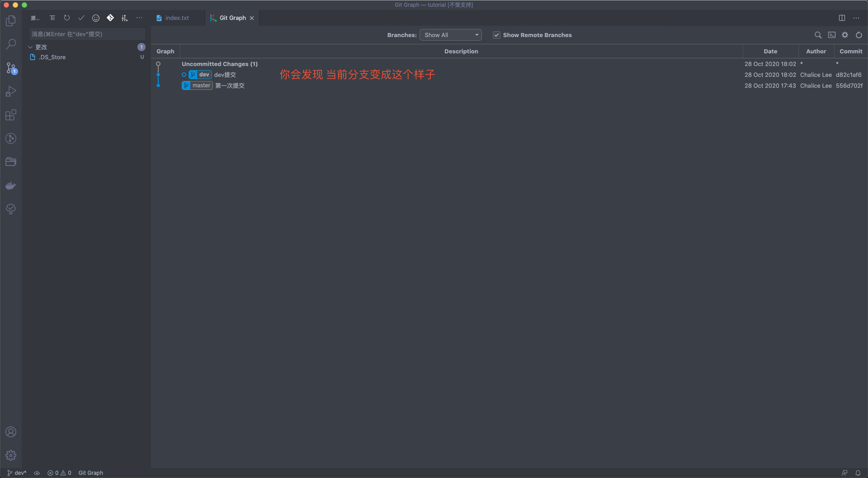The image size is (868, 478).
Task: Open the Explorer view in activity bar
Action: coord(11,21)
